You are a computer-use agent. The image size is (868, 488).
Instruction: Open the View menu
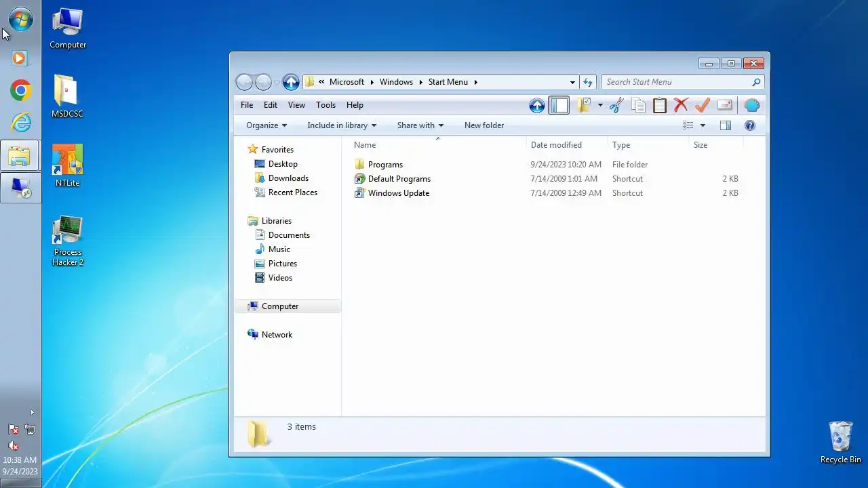pyautogui.click(x=296, y=105)
